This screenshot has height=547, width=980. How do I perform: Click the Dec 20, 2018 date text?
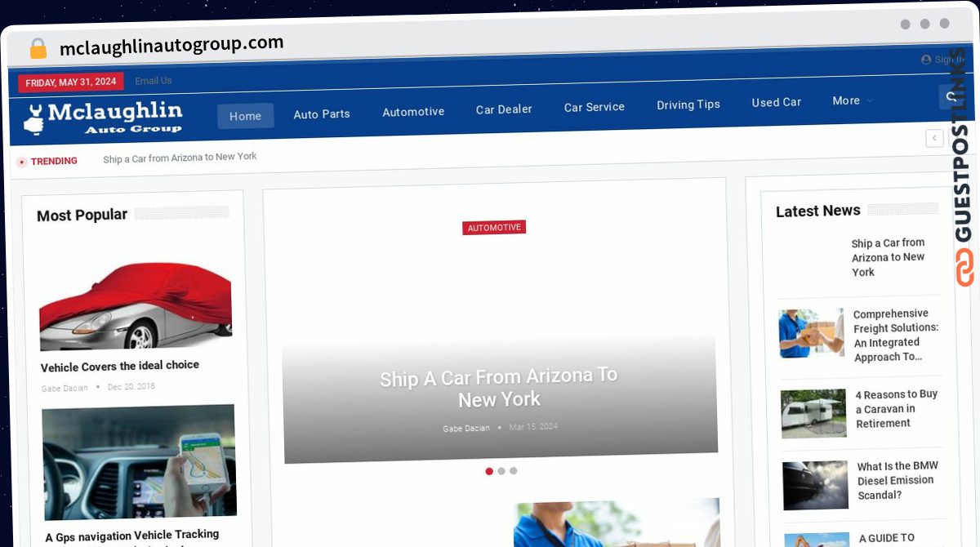click(131, 386)
